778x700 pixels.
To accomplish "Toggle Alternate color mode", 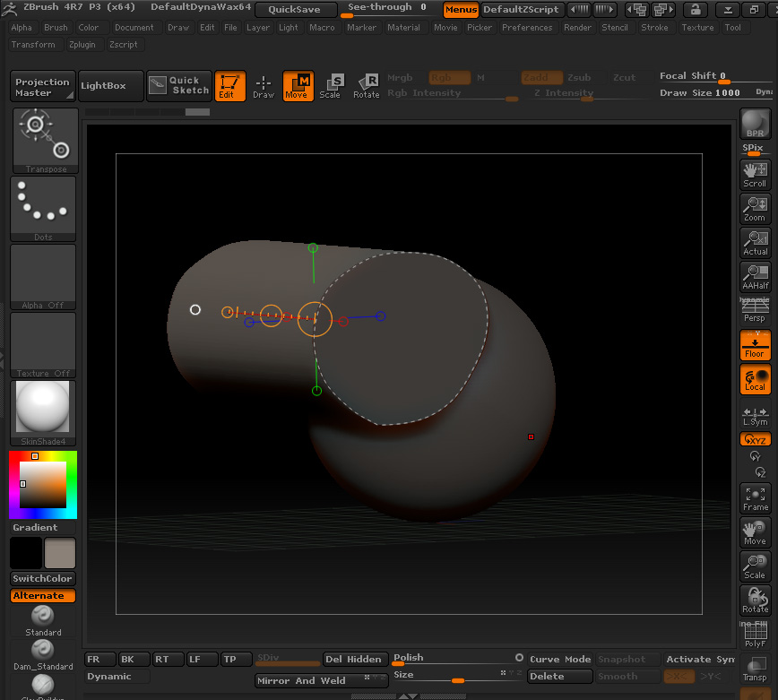I will (43, 595).
